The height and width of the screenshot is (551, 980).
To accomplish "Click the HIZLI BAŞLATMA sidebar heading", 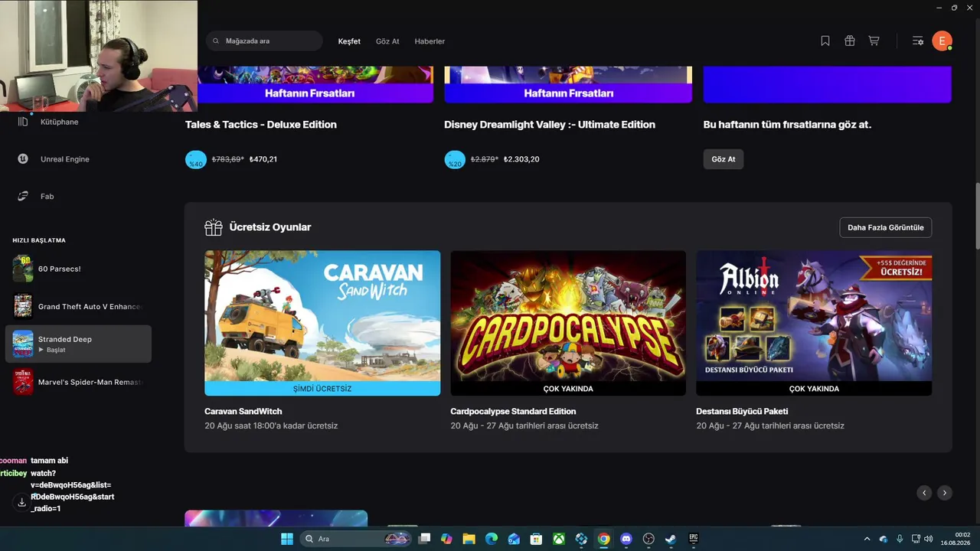I will coord(39,240).
